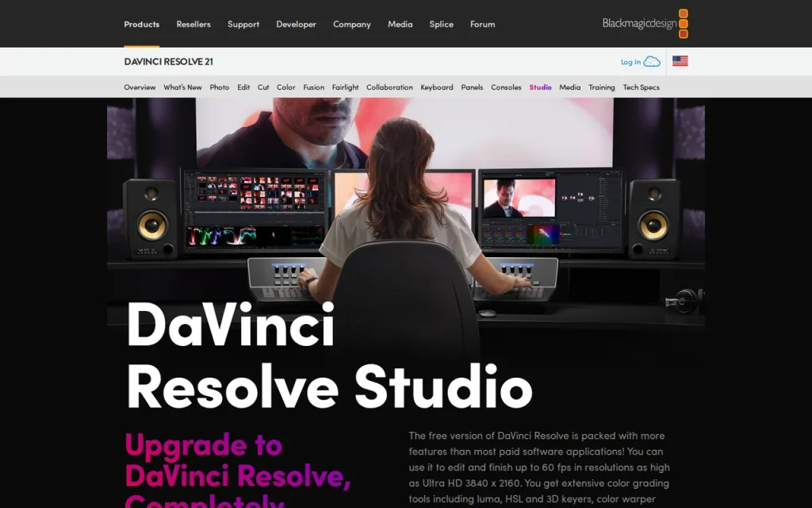Open the Support menu item
The height and width of the screenshot is (508, 812).
tap(243, 25)
